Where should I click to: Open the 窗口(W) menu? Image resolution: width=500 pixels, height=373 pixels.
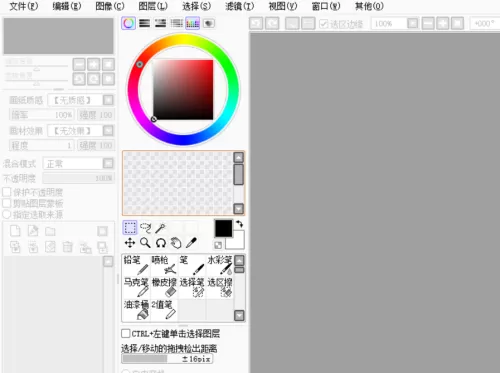(x=326, y=6)
